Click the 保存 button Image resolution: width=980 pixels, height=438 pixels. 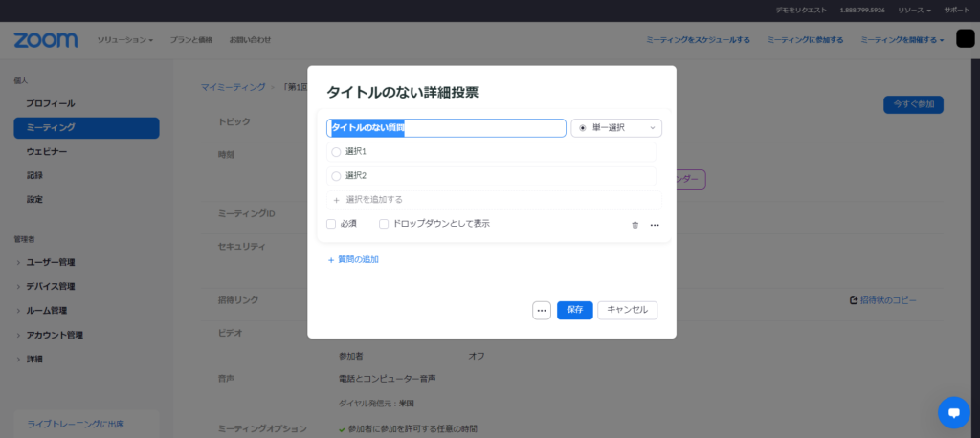(x=574, y=310)
